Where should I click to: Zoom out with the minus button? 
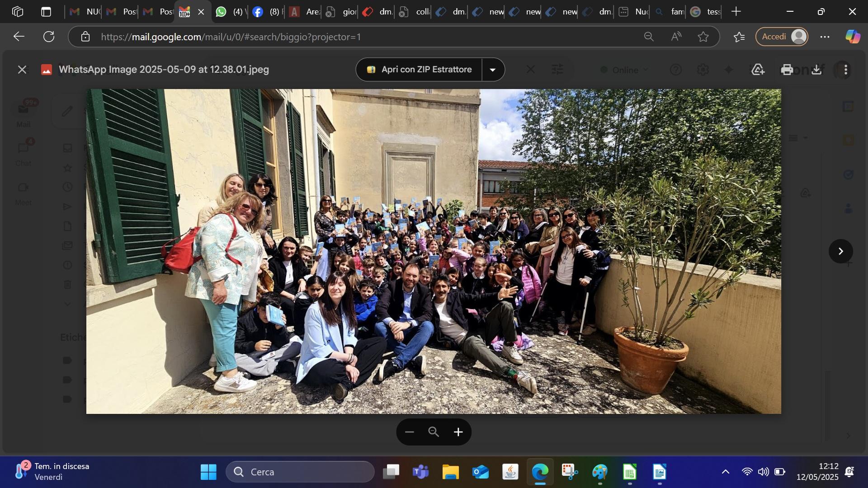[x=410, y=432]
